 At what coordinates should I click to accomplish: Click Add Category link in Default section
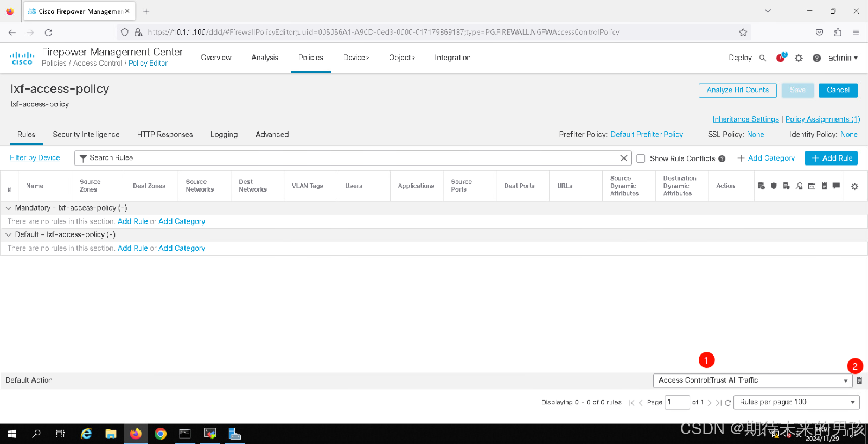[x=182, y=248]
